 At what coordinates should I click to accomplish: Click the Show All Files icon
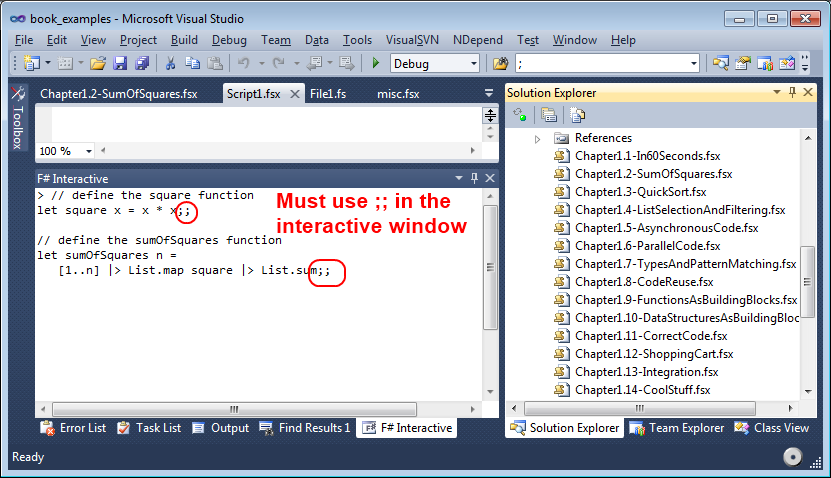pyautogui.click(x=549, y=114)
